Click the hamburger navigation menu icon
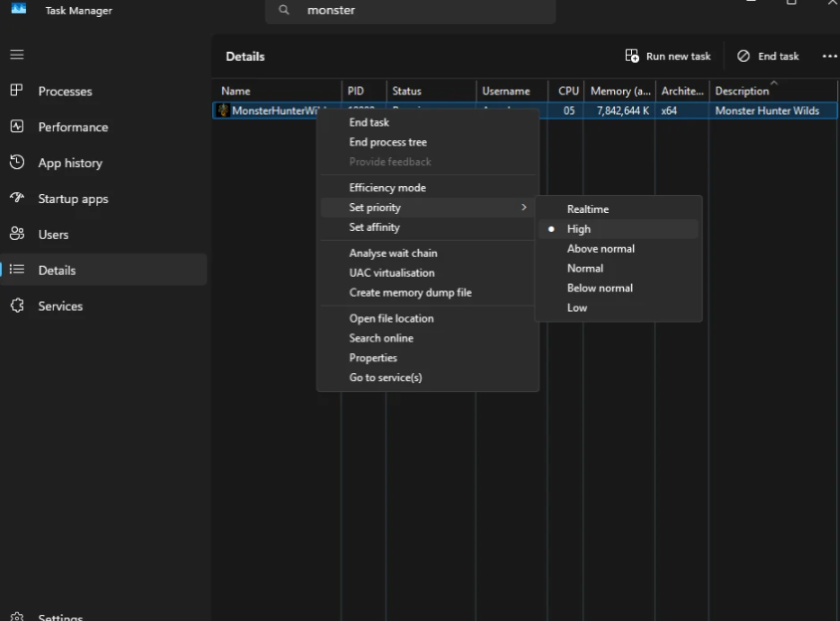The height and width of the screenshot is (621, 840). (17, 55)
